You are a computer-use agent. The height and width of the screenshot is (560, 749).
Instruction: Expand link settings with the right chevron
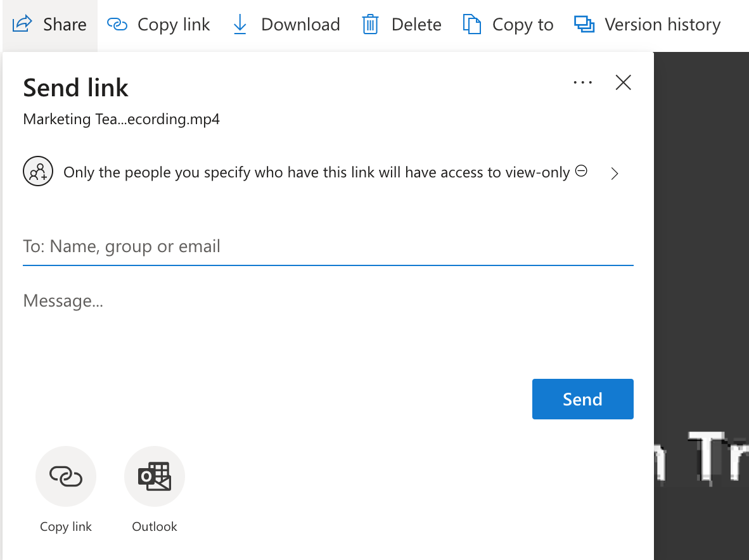(615, 174)
